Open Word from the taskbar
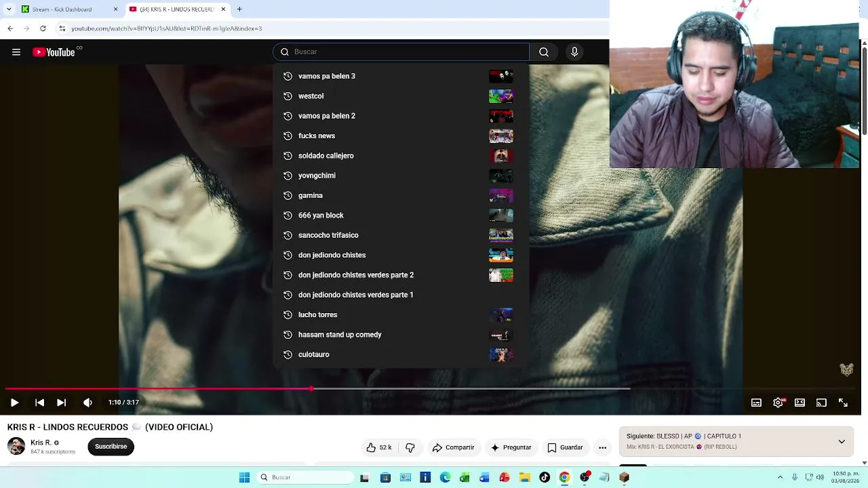The image size is (868, 488). point(484,478)
